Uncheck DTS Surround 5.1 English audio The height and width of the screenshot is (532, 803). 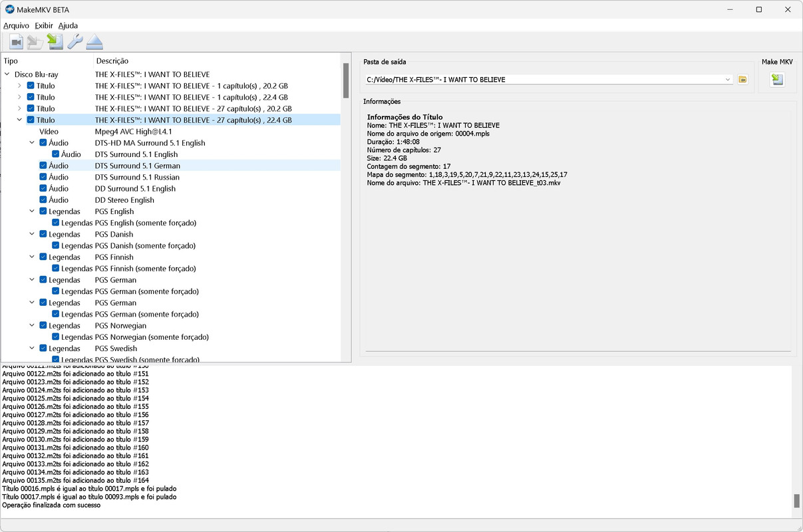point(55,154)
